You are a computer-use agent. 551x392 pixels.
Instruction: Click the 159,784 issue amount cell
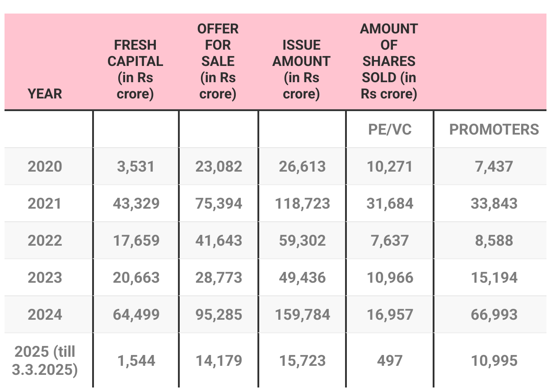coord(302,314)
